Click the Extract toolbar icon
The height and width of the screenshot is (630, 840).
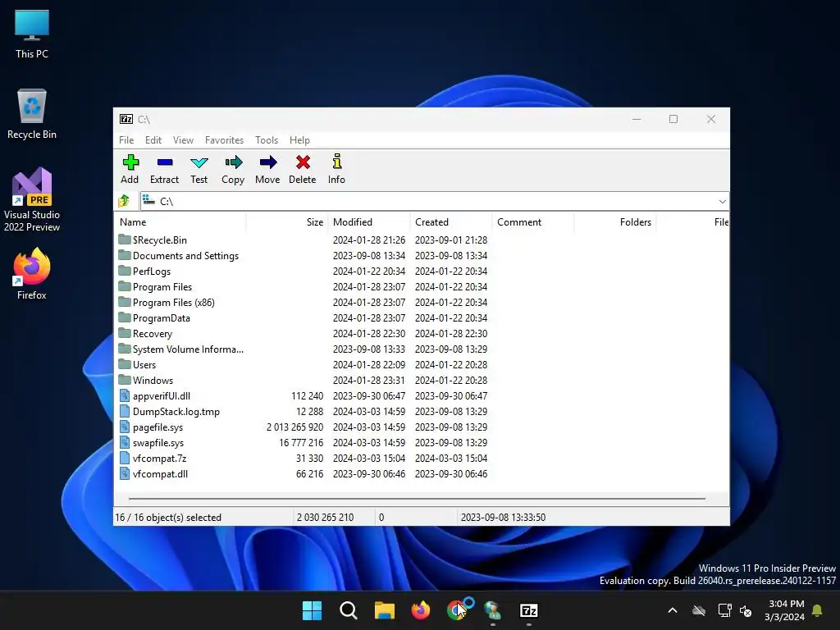pos(164,162)
